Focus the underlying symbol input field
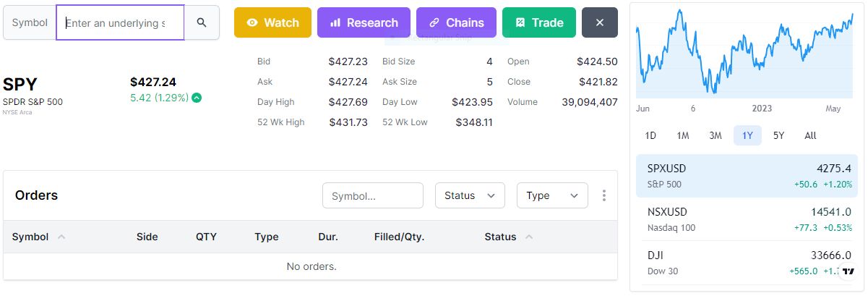 click(120, 22)
